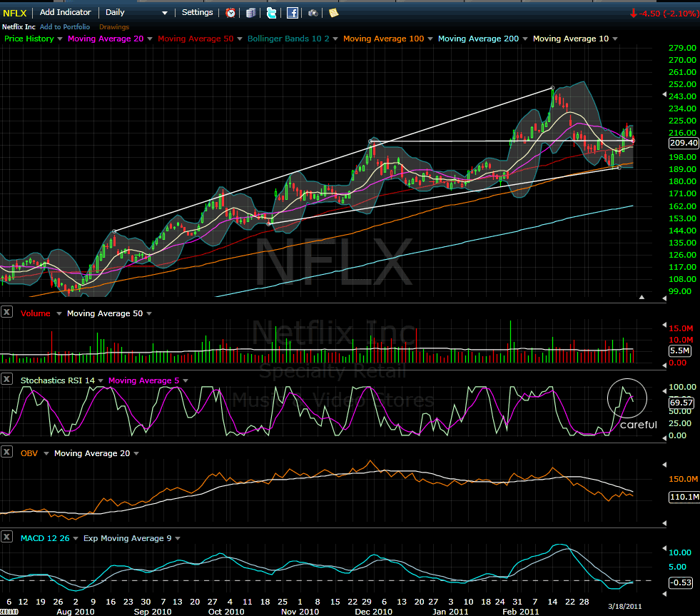The image size is (700, 616).
Task: Click the Dec 2010 label on the date axis
Action: pos(373,612)
